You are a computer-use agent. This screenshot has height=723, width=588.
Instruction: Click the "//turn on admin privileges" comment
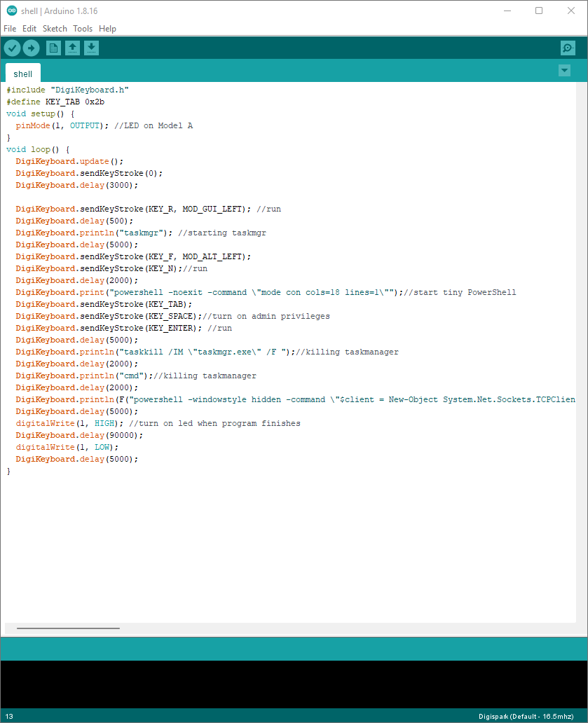point(266,317)
